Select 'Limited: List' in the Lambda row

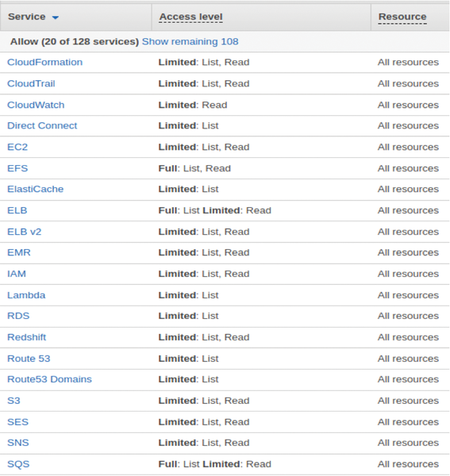tap(188, 295)
